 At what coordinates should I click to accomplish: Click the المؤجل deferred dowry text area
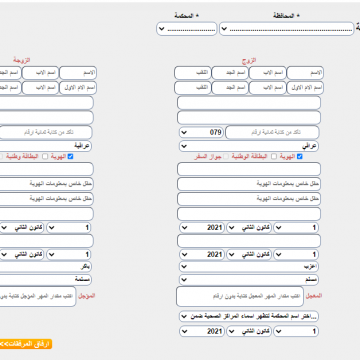[x=38, y=296]
